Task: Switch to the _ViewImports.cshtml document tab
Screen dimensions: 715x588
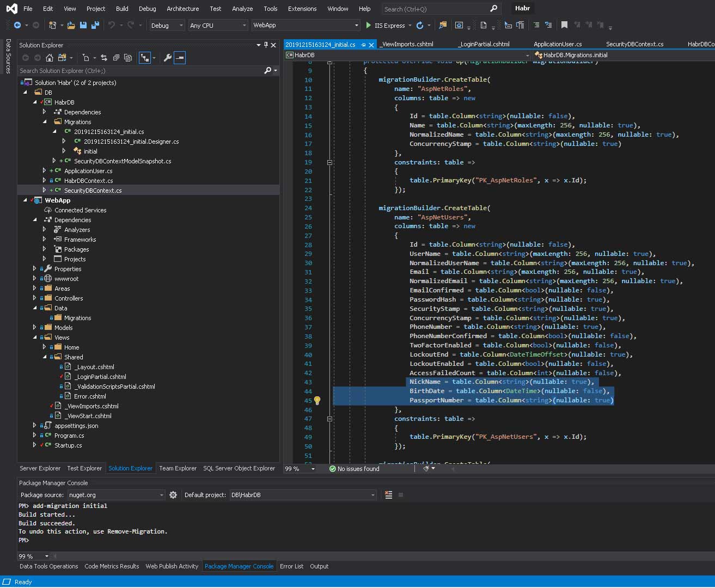Action: 406,44
